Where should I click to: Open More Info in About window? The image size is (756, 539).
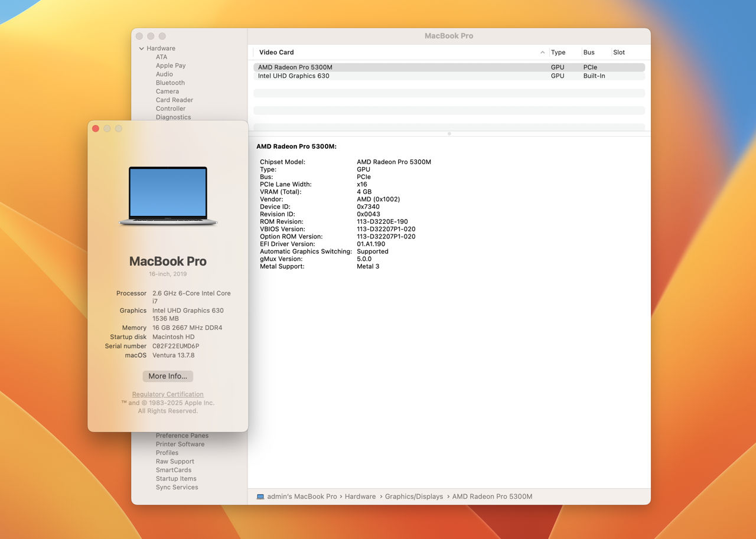[168, 376]
